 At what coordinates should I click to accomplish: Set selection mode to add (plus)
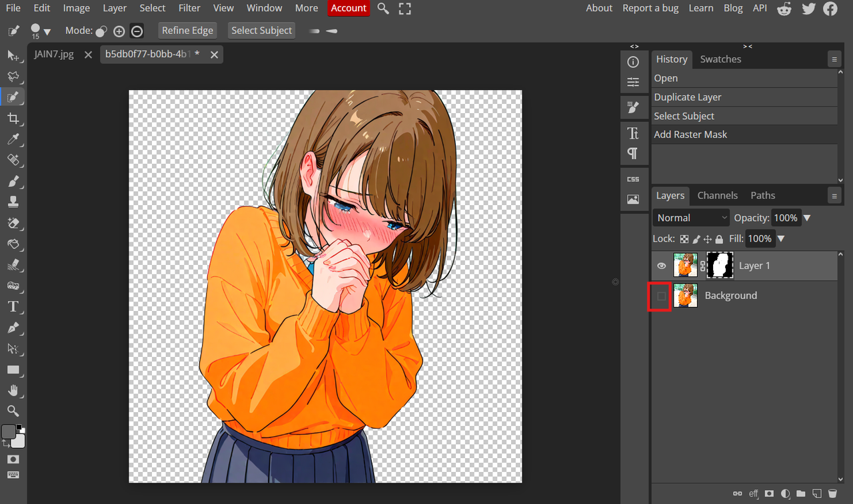point(119,31)
